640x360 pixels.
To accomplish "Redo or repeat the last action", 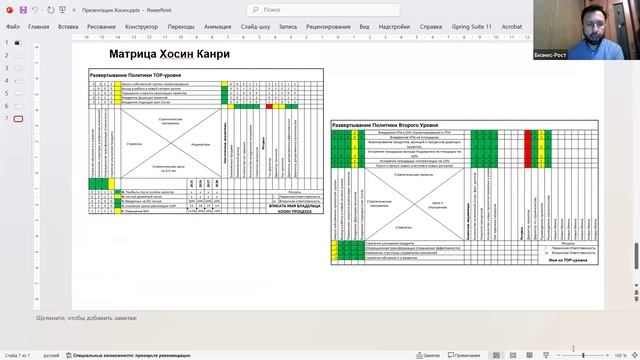I will point(51,10).
